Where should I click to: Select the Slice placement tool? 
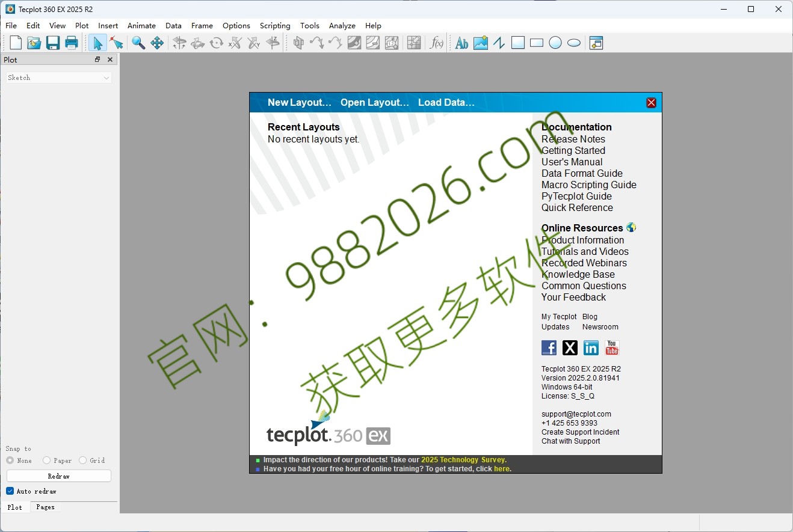click(298, 43)
